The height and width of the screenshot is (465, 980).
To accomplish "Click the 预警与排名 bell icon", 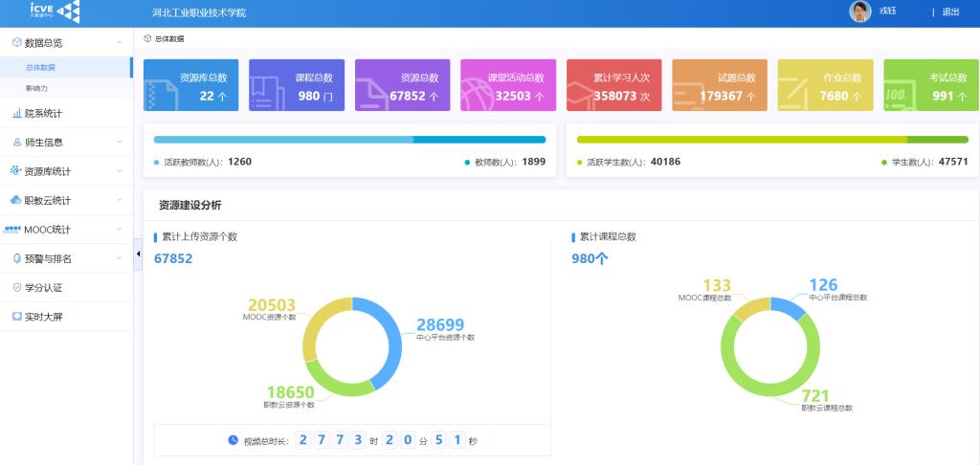I will [16, 258].
